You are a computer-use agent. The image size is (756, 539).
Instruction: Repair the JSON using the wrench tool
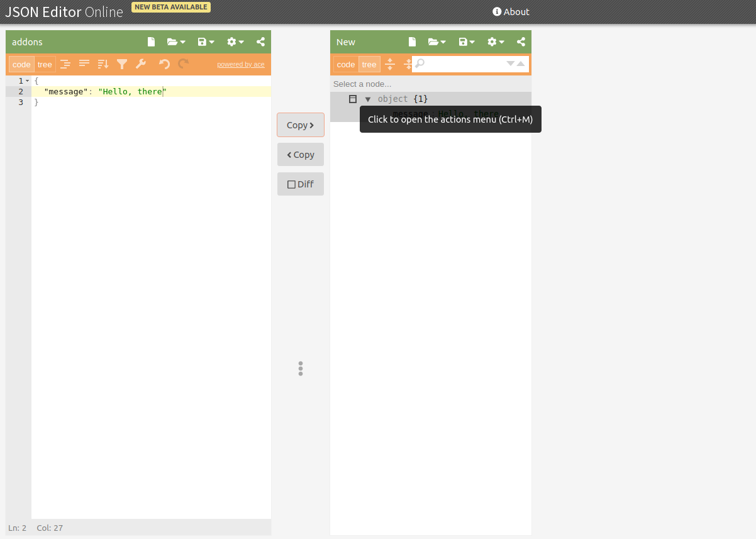click(140, 64)
